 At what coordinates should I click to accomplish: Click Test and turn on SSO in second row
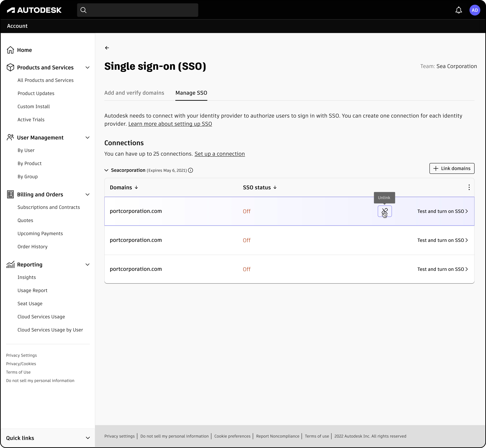[x=443, y=240]
